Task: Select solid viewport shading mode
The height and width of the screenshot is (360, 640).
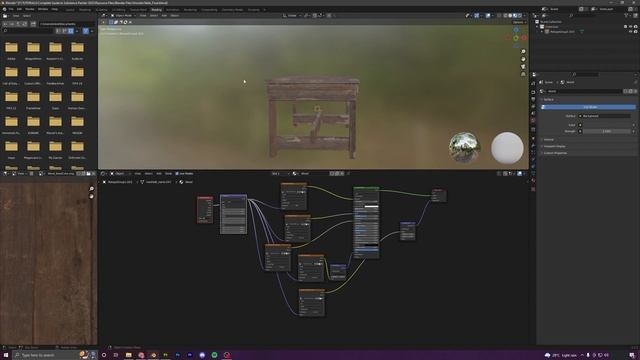Action: [510, 16]
